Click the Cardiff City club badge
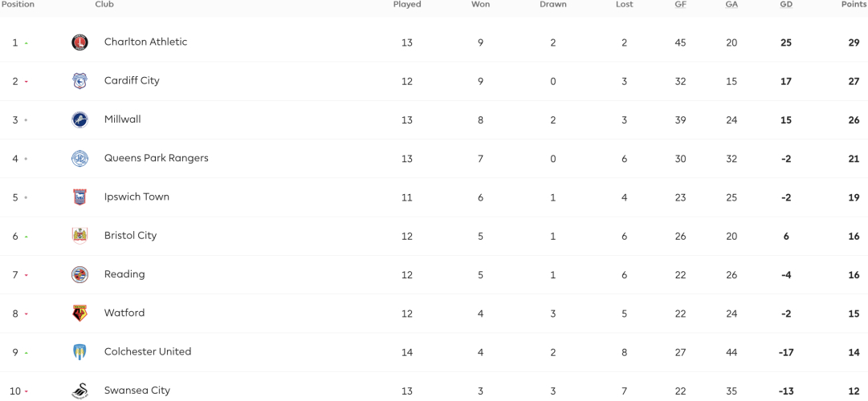 point(79,81)
